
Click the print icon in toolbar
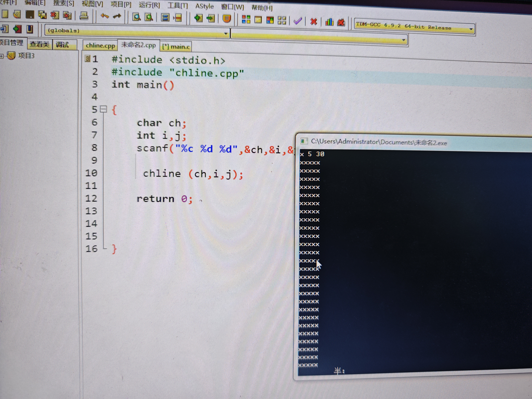84,16
